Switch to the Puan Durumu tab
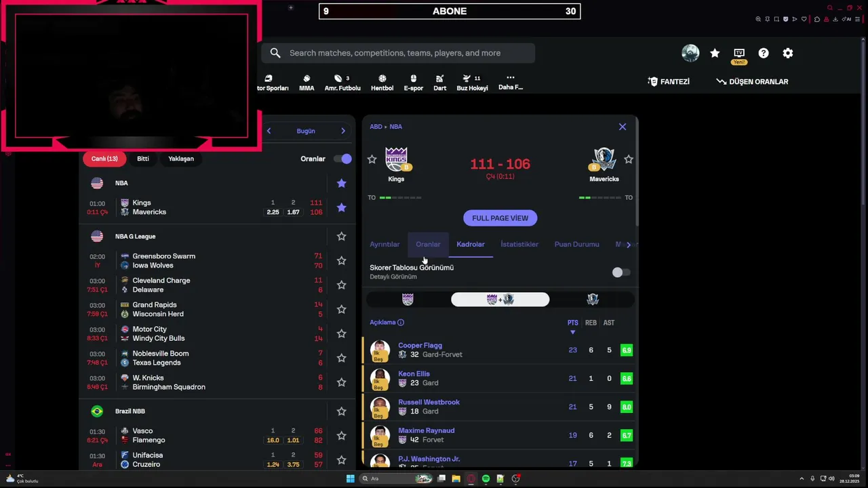The height and width of the screenshot is (488, 868). (576, 245)
